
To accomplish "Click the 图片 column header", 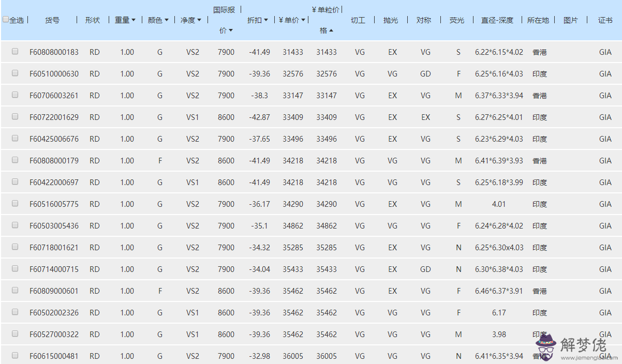I will [570, 20].
